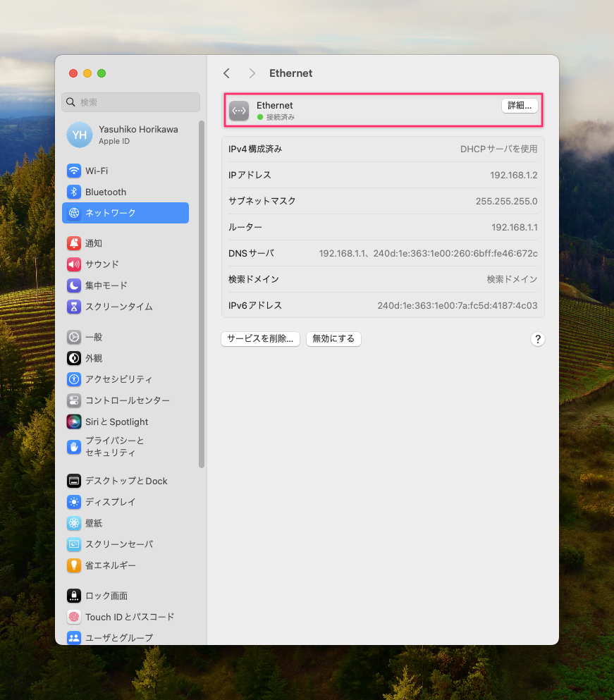The height and width of the screenshot is (700, 614).
Task: Click the 検索 search field
Action: [x=131, y=102]
